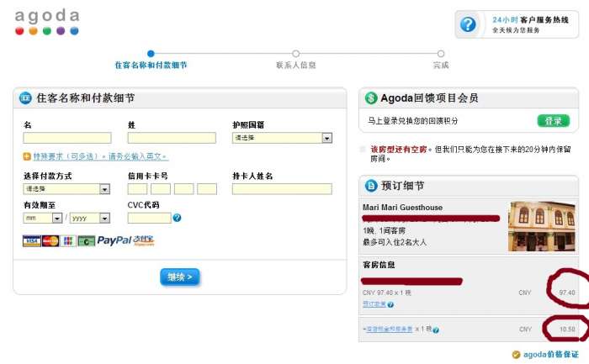Click the first credit card number box
Screen dimensions: 589x364
point(137,189)
